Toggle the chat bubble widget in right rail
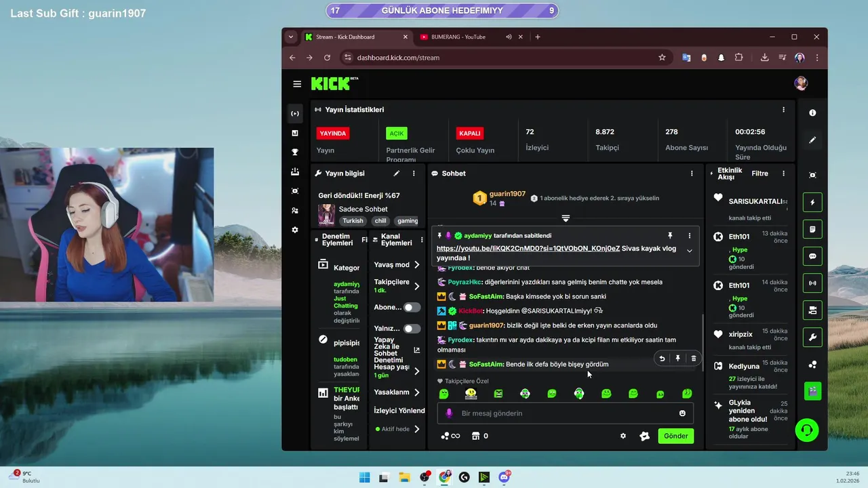The height and width of the screenshot is (488, 868). tap(812, 256)
